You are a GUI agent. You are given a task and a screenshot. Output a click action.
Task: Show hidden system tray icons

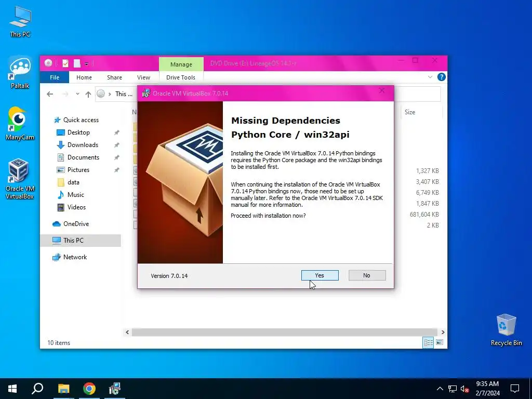pyautogui.click(x=440, y=389)
